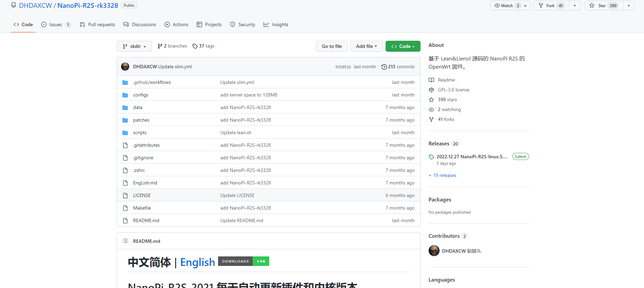Click the DHDAXCW avatar in commit bar

[125, 67]
